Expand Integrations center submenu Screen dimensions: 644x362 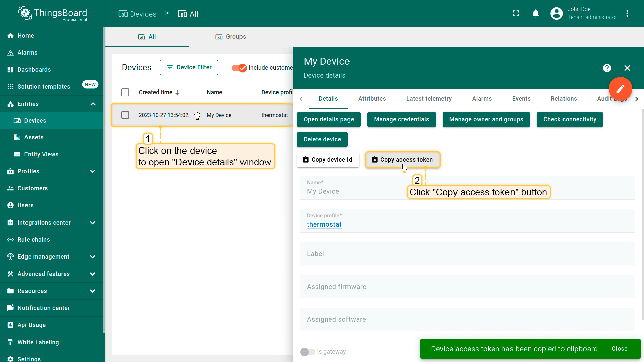93,223
